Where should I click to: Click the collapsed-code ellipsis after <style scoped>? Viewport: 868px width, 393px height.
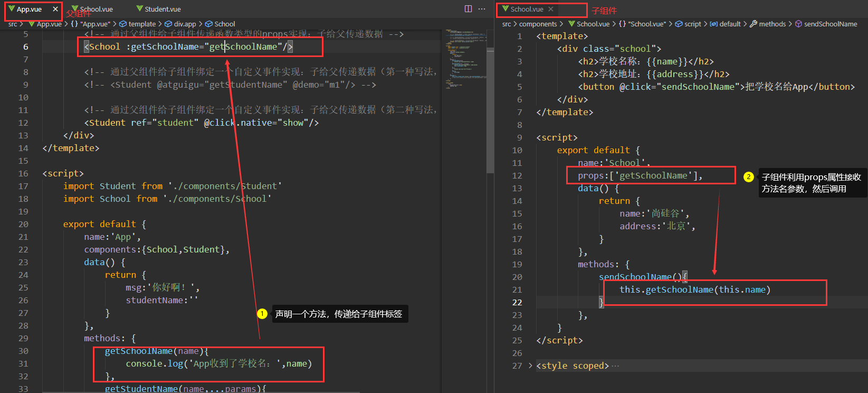coord(615,366)
